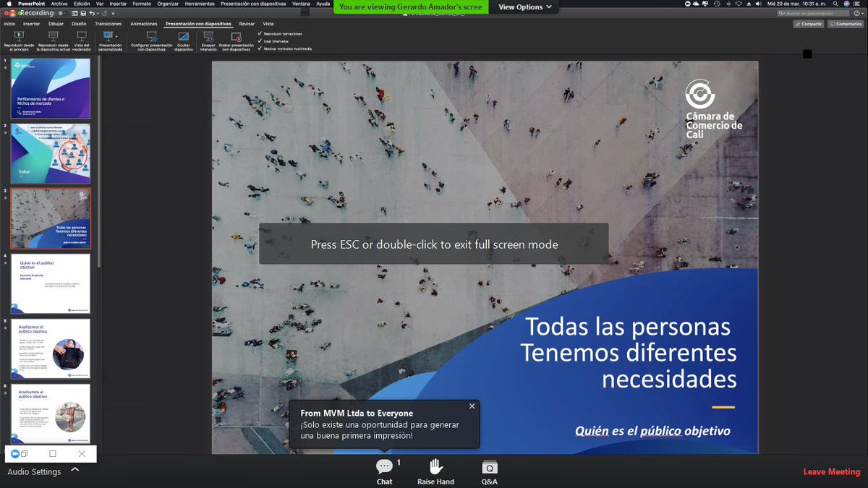Toggle the AutoSave switch in title bar
868x488 pixels.
click(x=63, y=13)
